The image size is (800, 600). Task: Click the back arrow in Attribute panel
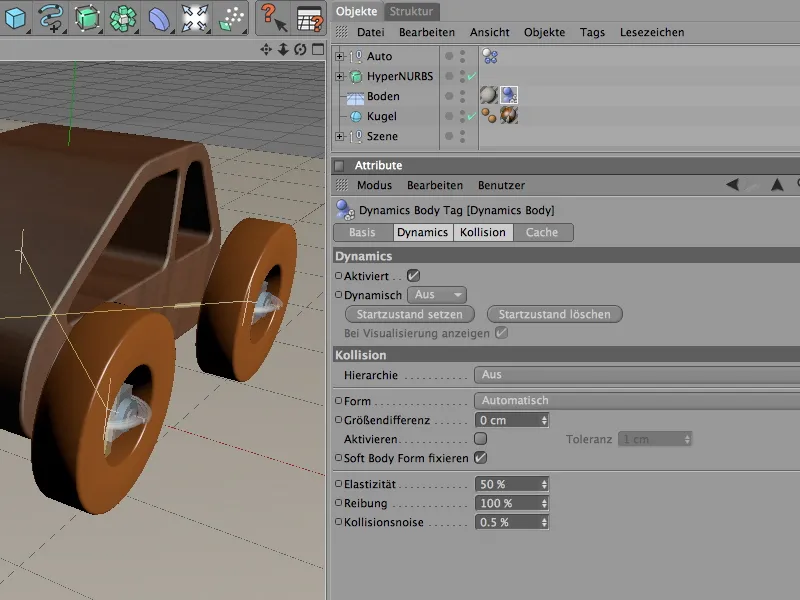pos(732,185)
